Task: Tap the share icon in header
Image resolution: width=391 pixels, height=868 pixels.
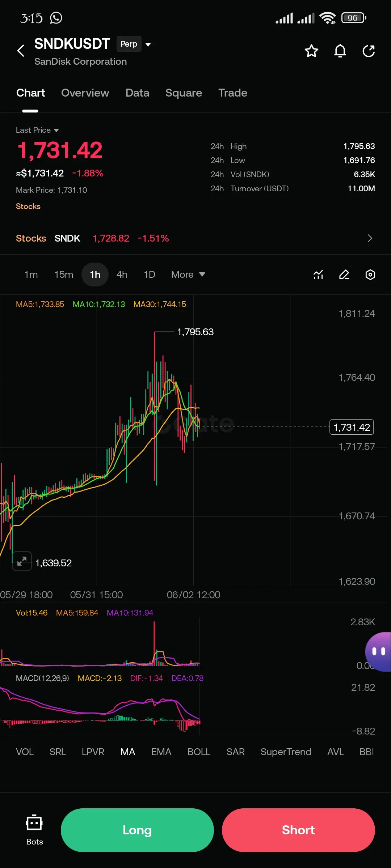Action: (369, 51)
